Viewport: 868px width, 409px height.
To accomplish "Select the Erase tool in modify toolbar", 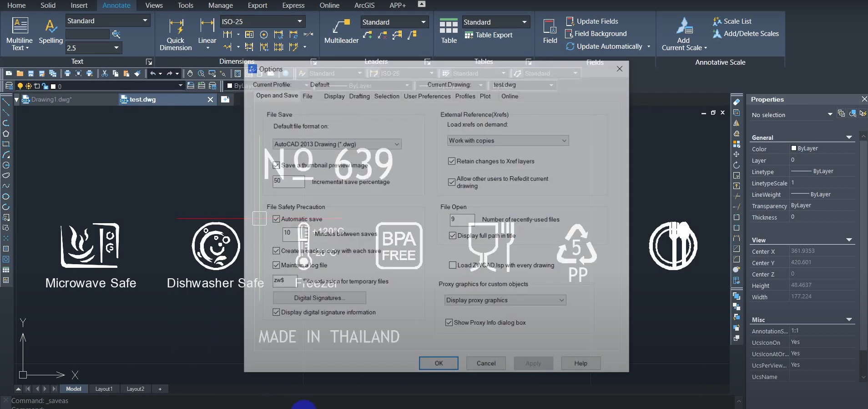I will point(737,102).
